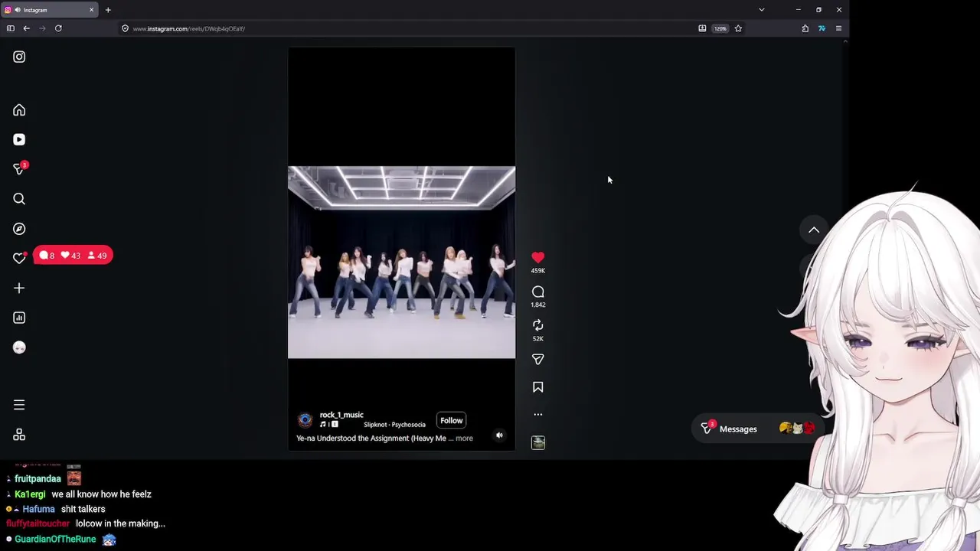Image resolution: width=980 pixels, height=551 pixels.
Task: Open the 7TV extension icon
Action: (x=822, y=28)
